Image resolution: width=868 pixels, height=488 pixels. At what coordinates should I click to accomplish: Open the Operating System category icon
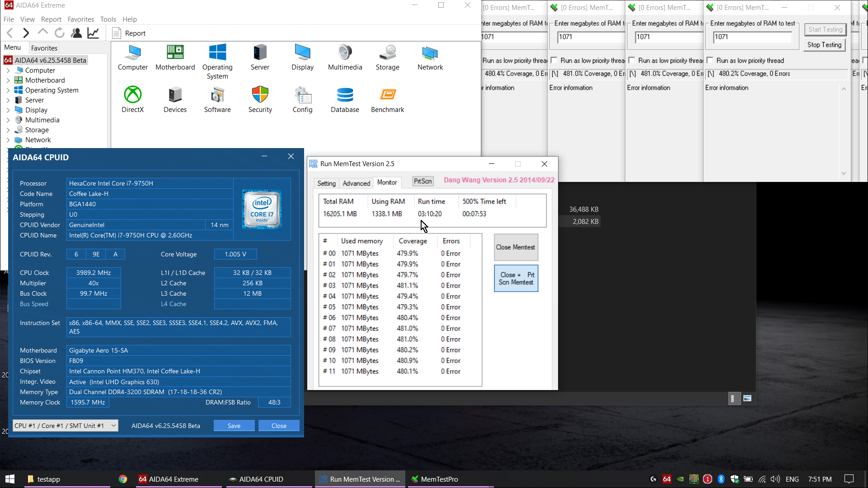tap(217, 62)
